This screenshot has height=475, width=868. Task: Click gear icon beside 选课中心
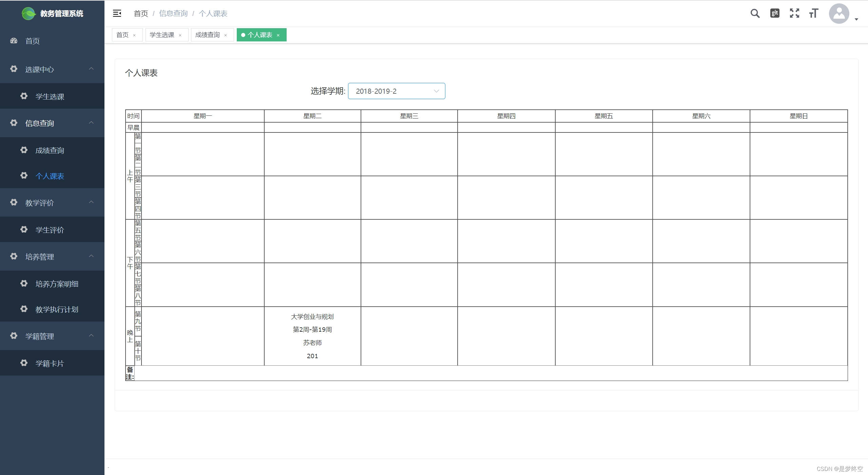(x=14, y=69)
